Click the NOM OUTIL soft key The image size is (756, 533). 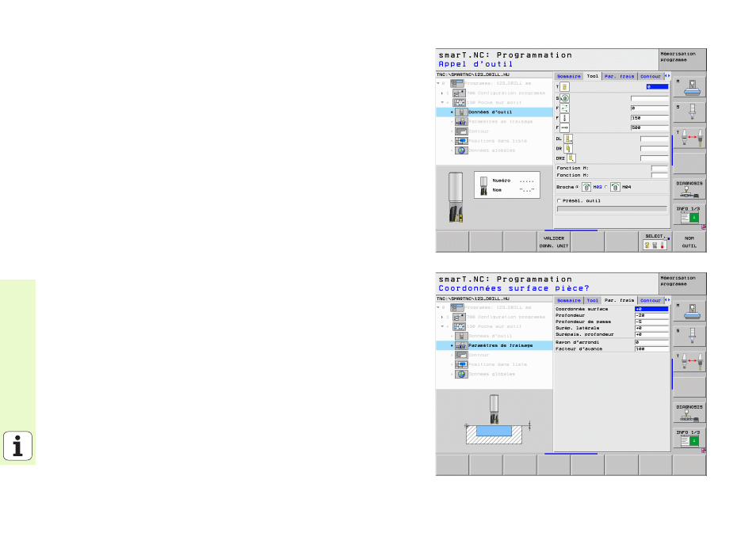689,242
